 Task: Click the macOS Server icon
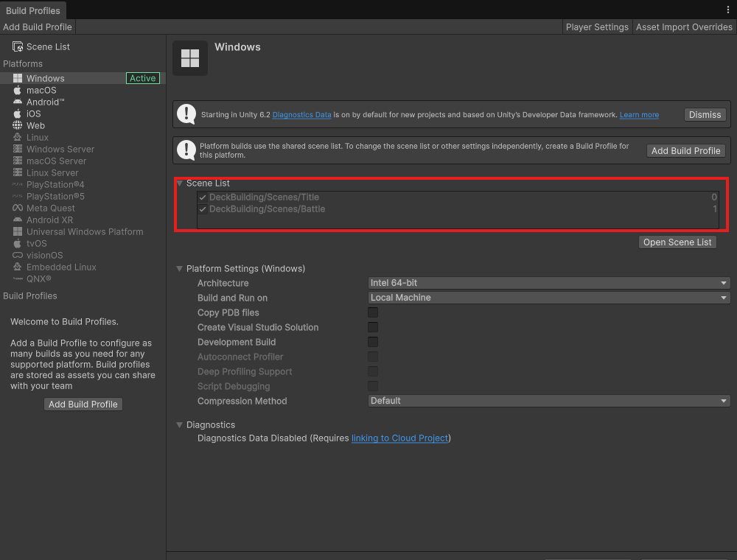(18, 161)
